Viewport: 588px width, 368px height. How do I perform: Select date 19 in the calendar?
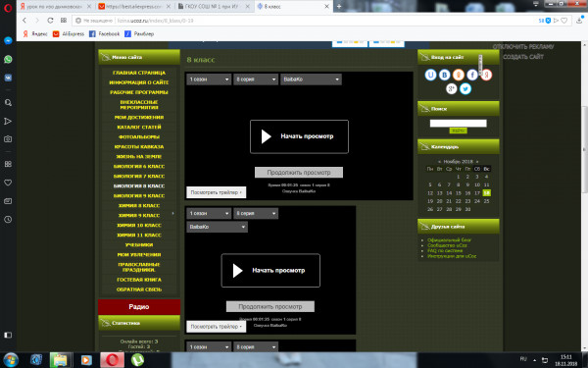click(x=430, y=201)
